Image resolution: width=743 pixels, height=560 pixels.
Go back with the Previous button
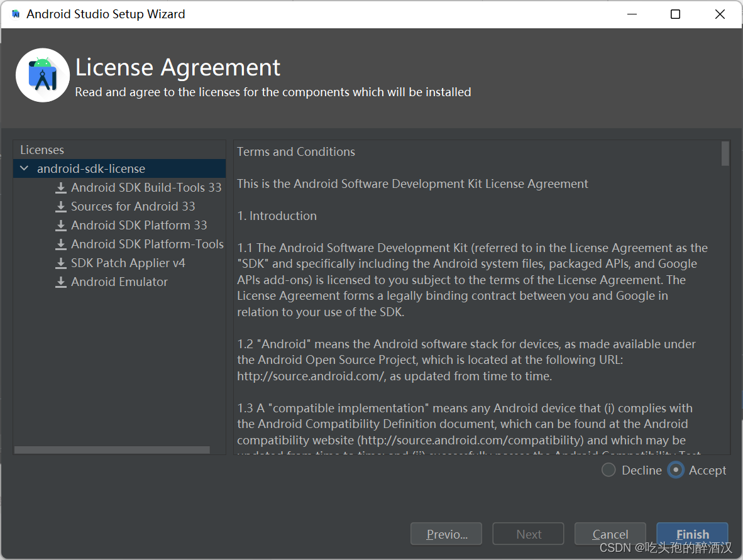[x=446, y=534]
